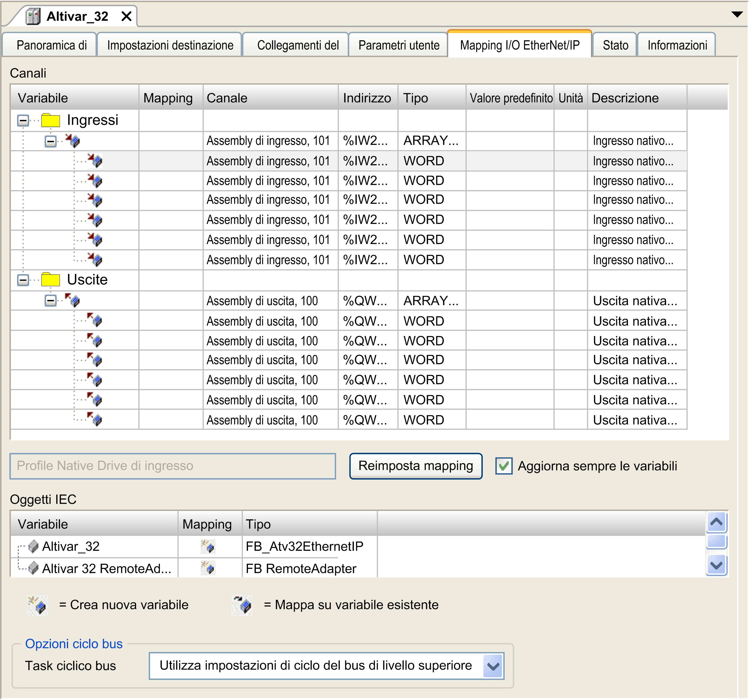The width and height of the screenshot is (749, 700).
Task: Switch to the Parametri utente tab
Action: (x=399, y=45)
